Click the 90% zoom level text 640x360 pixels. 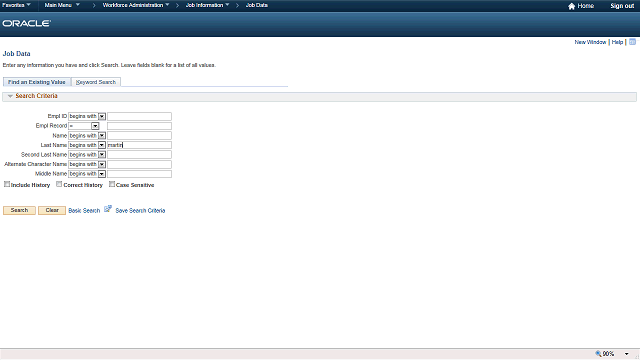(x=609, y=354)
